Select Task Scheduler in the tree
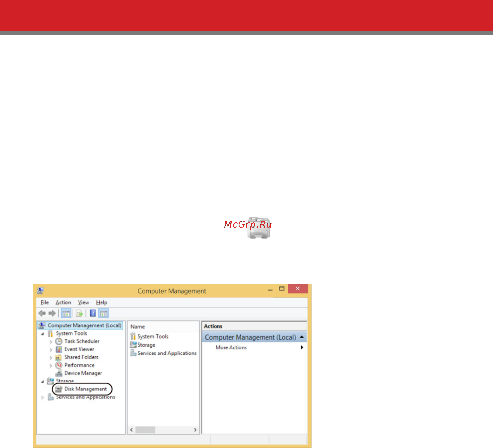Viewport: 493px width, 448px height. (x=82, y=341)
